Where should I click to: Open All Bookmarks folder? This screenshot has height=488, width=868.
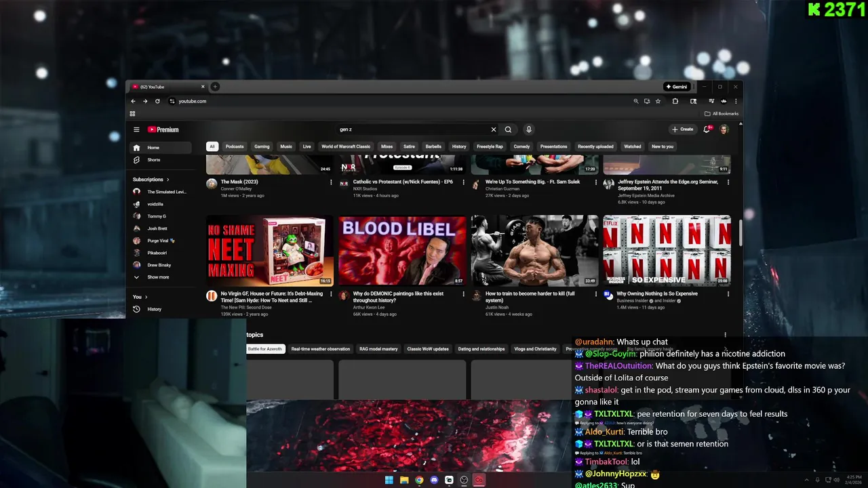(722, 114)
